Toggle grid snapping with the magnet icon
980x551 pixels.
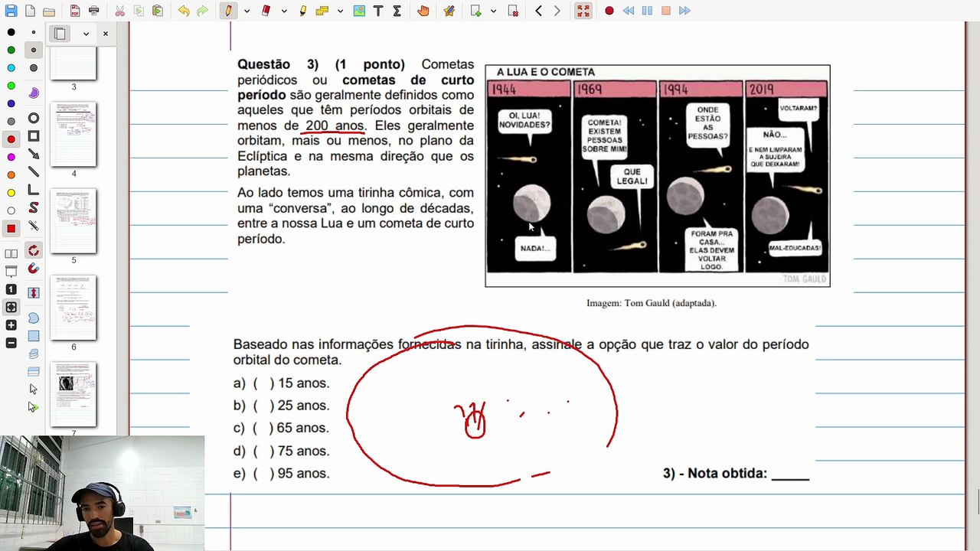[34, 269]
